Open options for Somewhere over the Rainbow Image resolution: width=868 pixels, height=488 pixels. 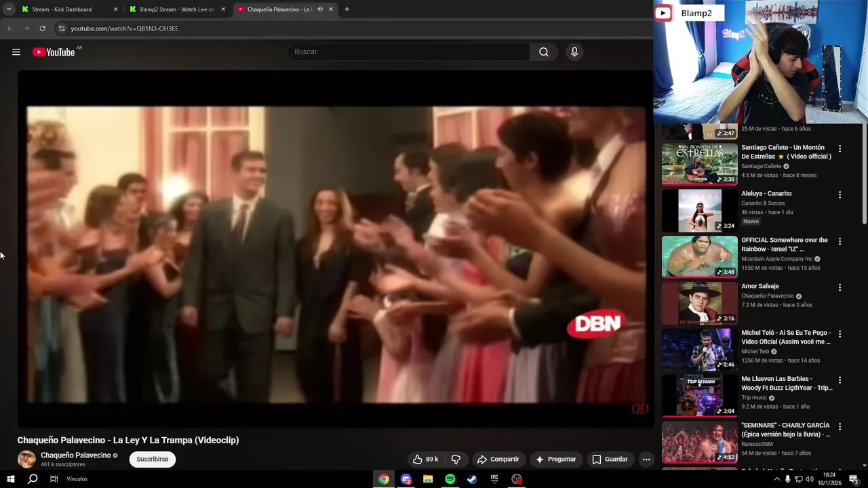(x=840, y=241)
